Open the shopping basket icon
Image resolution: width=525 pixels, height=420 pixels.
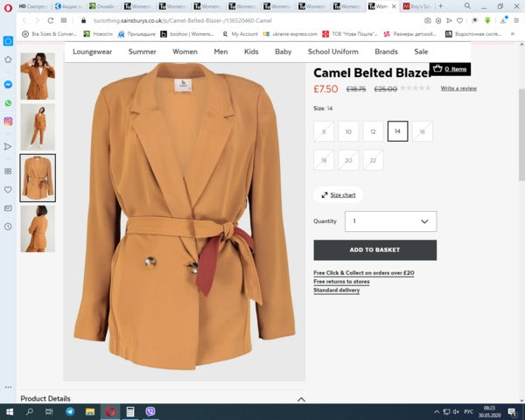point(437,68)
